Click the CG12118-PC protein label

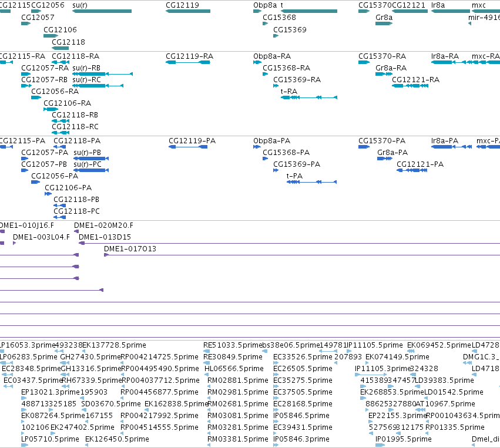pos(76,211)
